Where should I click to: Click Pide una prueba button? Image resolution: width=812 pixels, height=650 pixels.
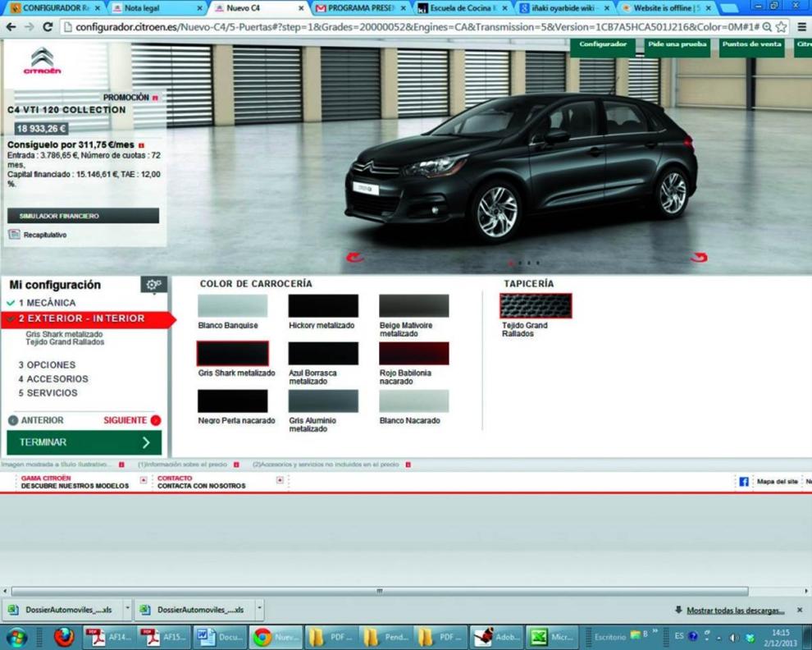[677, 47]
